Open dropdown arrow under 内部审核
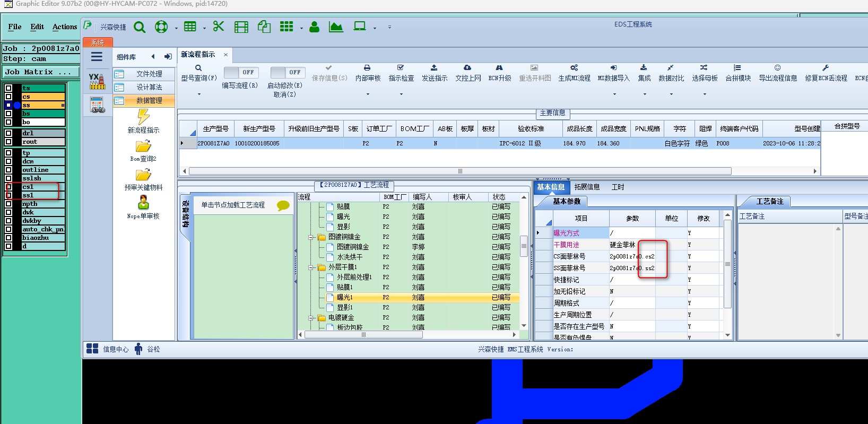The height and width of the screenshot is (424, 868). click(x=368, y=94)
